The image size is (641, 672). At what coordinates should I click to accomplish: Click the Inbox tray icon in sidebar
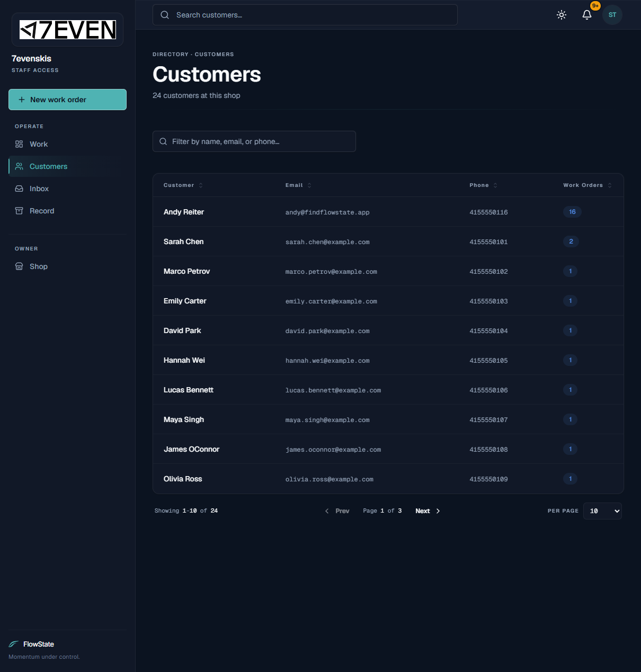(19, 189)
